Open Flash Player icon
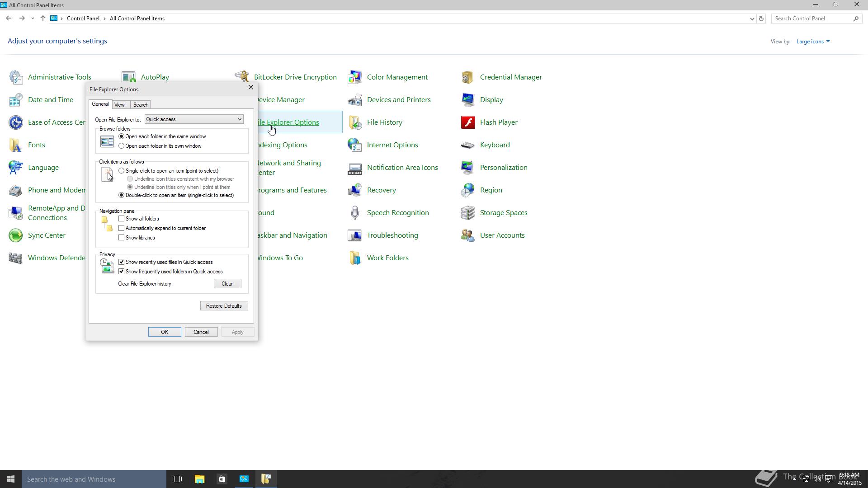 pyautogui.click(x=468, y=122)
